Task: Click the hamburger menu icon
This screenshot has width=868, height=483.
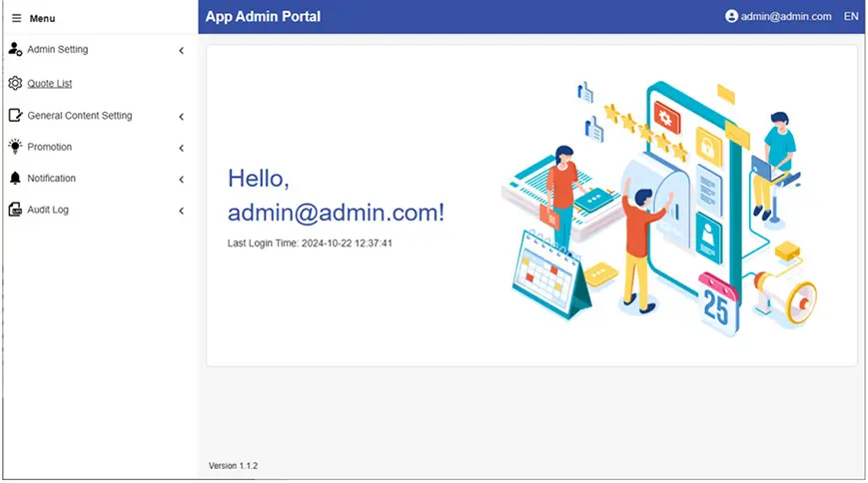Action: click(x=16, y=18)
